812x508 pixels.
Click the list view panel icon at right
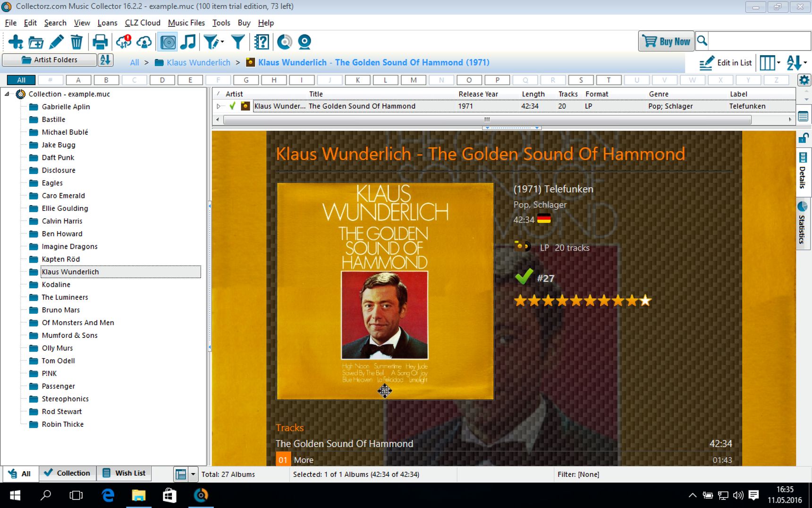coord(803,116)
